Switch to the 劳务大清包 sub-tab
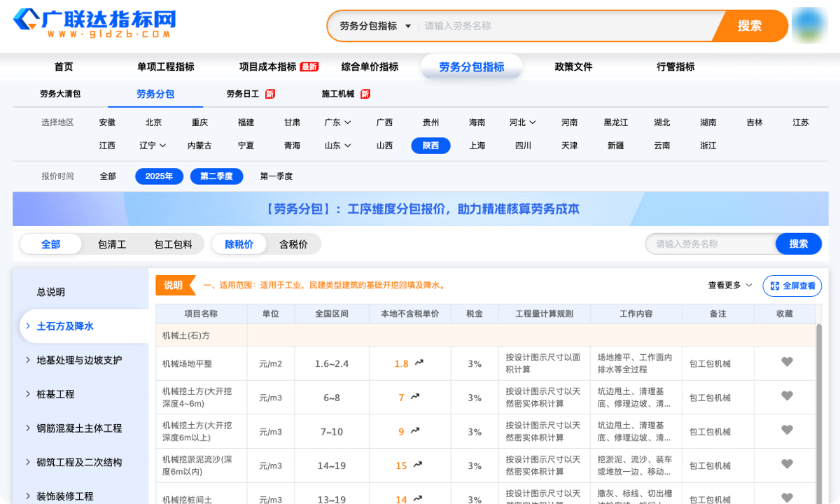This screenshot has width=840, height=504. coord(60,94)
